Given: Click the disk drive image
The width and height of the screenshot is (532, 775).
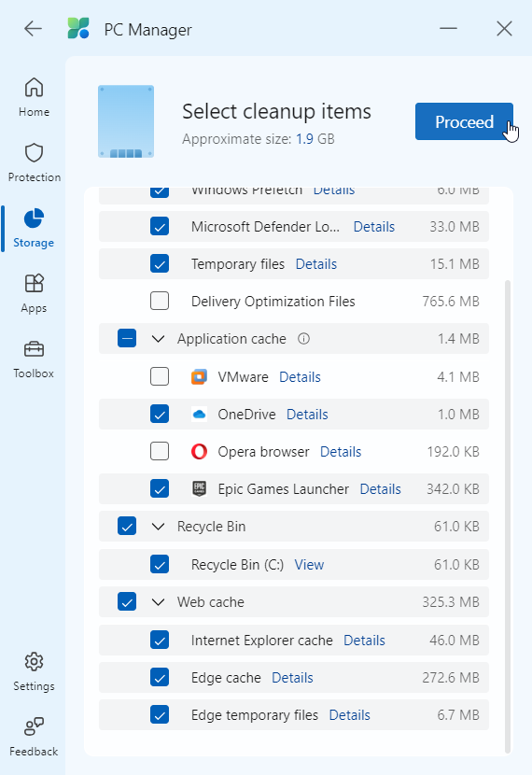Looking at the screenshot, I should coord(126,121).
